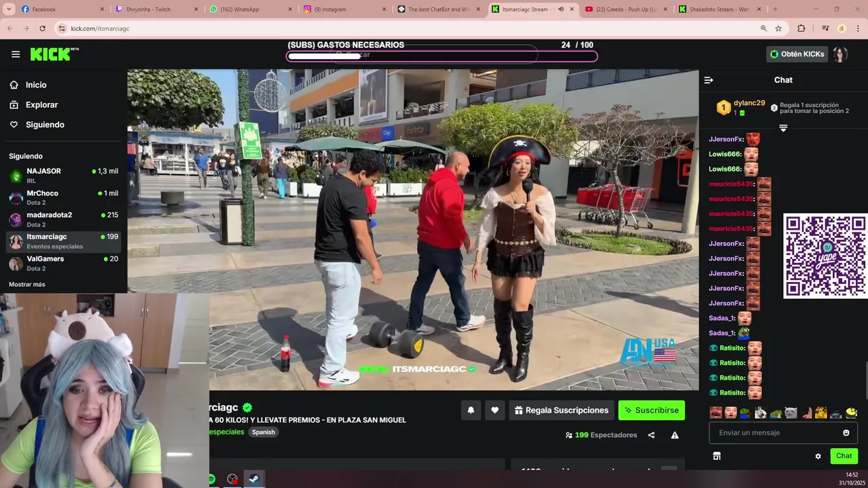Open Siguiendo in sidebar
This screenshot has height=488, width=868.
(45, 125)
